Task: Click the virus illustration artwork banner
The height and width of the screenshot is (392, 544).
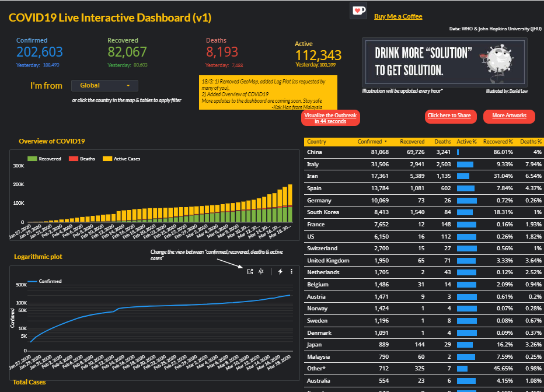Action: tap(445, 62)
